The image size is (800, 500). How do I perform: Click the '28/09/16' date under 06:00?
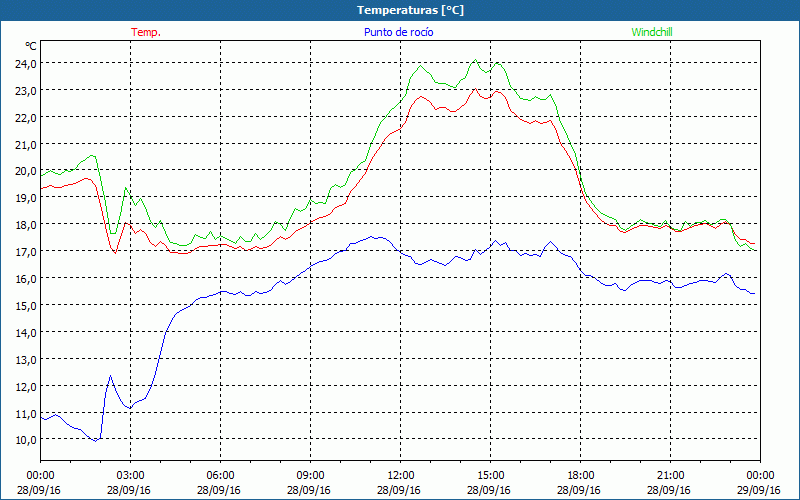click(x=219, y=490)
